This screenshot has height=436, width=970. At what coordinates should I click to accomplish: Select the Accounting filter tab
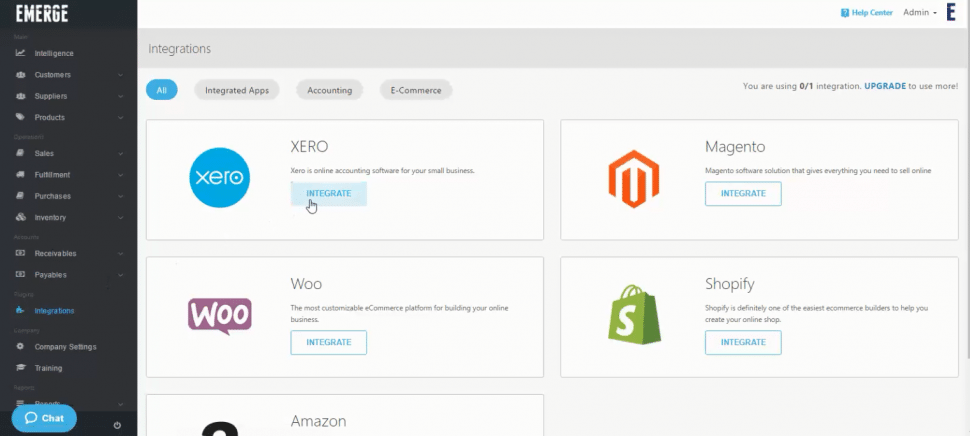(330, 90)
